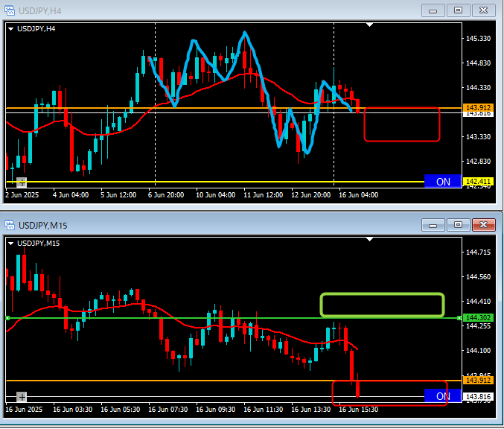Screen dimensions: 504x429
Task: Toggle the blue ON button in H4 chart
Action: tap(442, 181)
